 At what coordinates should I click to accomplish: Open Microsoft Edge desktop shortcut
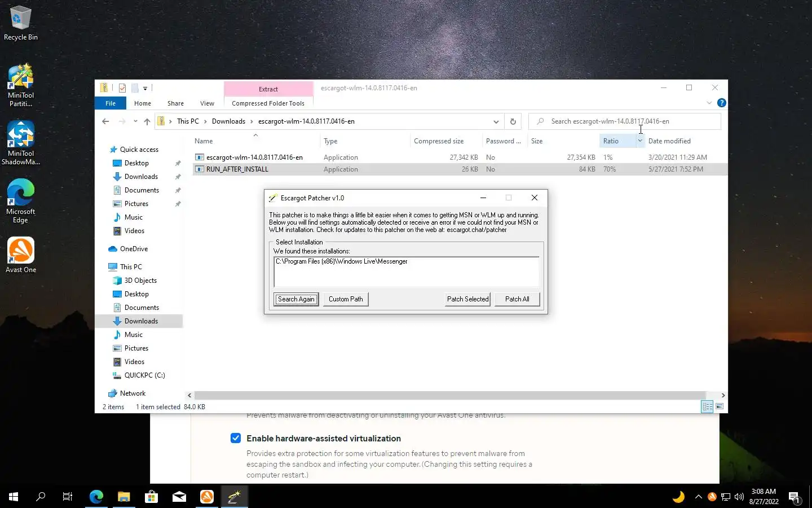point(21,201)
